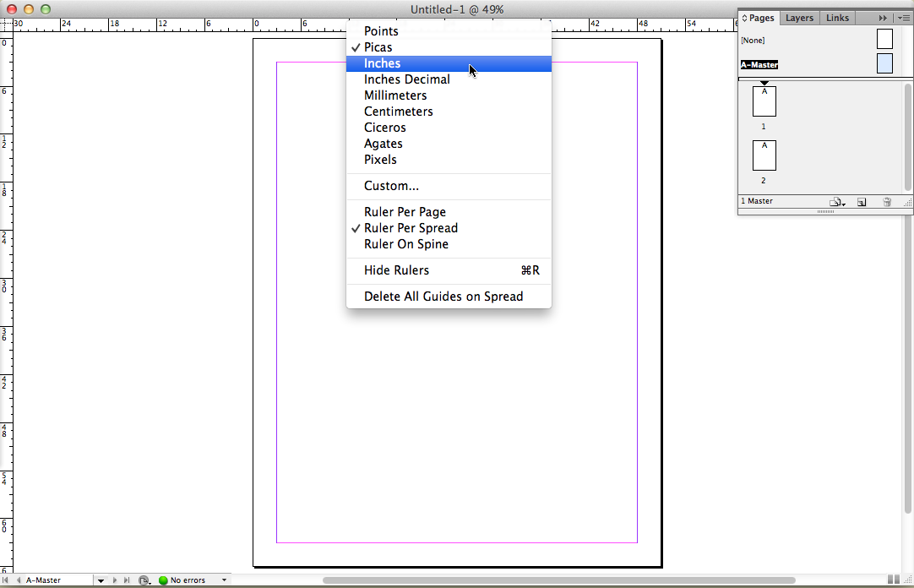
Task: Go to the first spread arrow
Action: pyautogui.click(x=8, y=580)
